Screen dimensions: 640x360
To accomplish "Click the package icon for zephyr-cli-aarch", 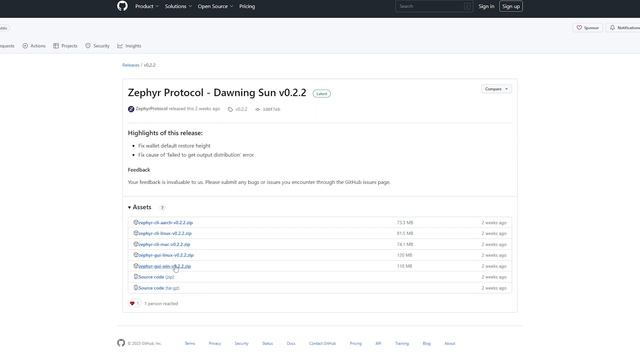I will tap(136, 222).
